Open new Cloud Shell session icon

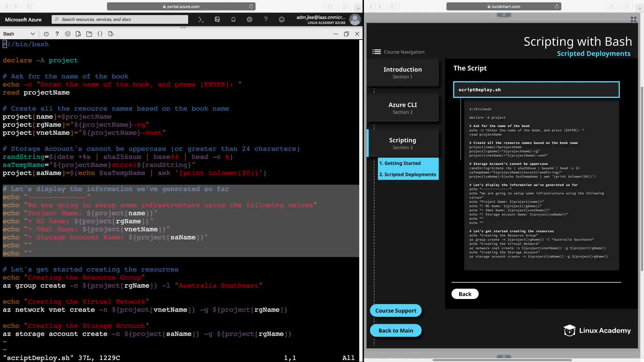pos(89,34)
